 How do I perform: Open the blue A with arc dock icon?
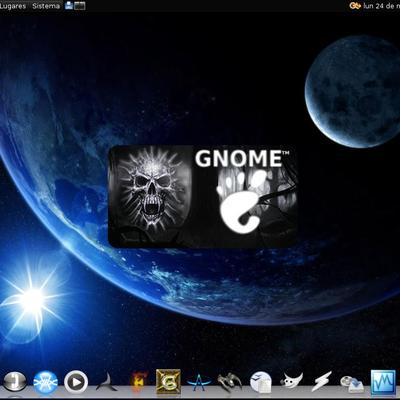[x=199, y=382]
